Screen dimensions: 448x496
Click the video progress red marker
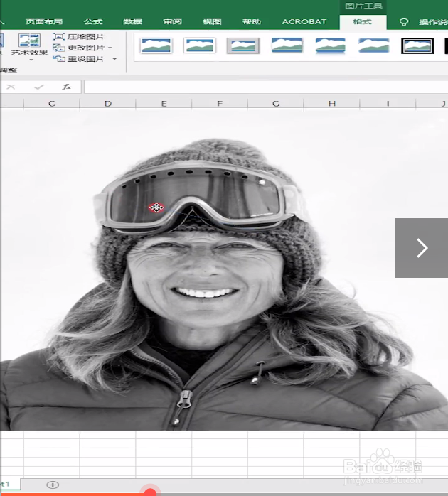[150, 492]
